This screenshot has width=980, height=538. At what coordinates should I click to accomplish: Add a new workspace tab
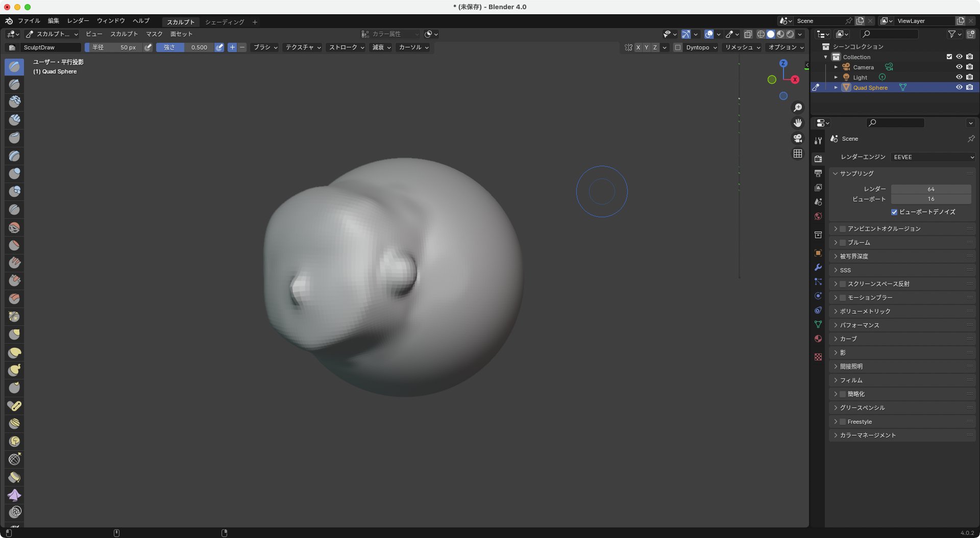point(255,22)
